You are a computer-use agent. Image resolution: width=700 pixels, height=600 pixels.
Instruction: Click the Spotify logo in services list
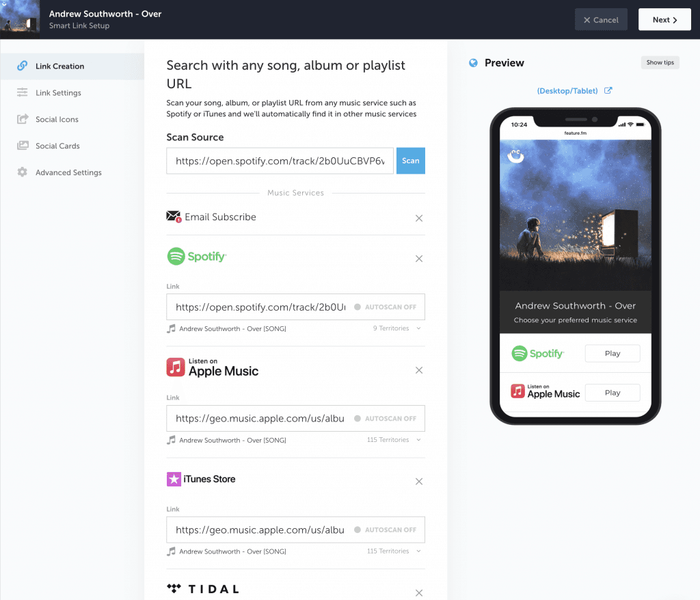point(196,257)
